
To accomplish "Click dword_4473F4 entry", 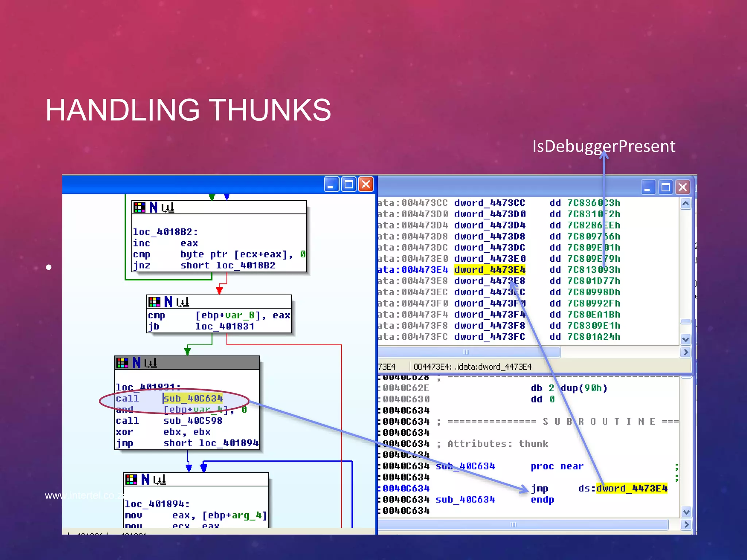I will point(489,314).
